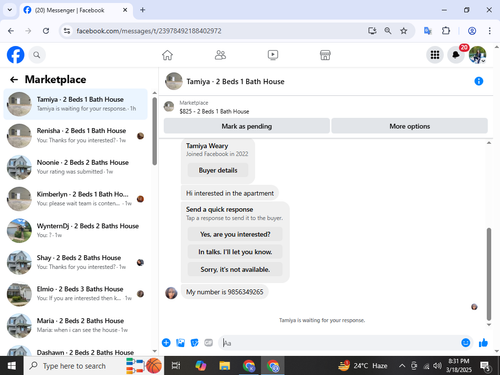
Task: Open Renisha - 2 Beds 1 Bath House chat
Action: coord(75,136)
